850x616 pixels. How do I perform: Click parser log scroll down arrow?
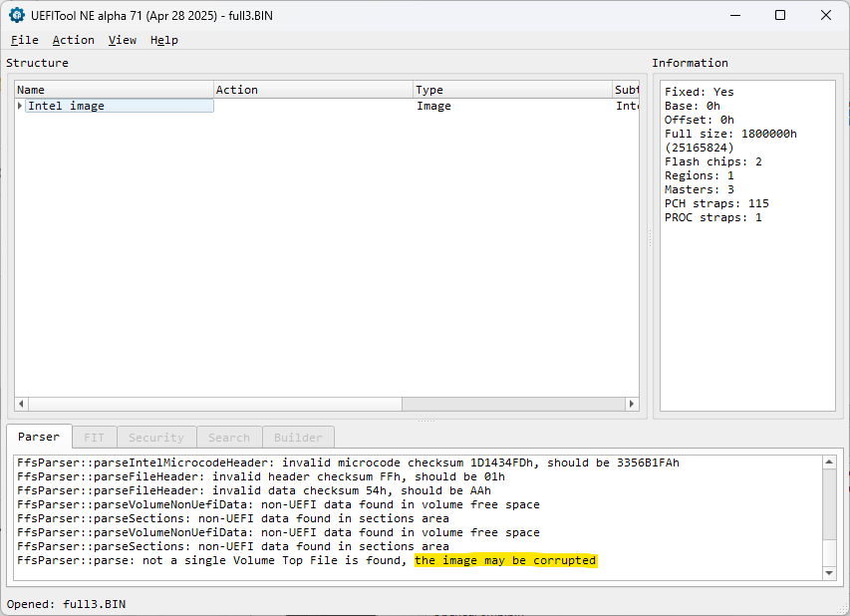tap(829, 572)
